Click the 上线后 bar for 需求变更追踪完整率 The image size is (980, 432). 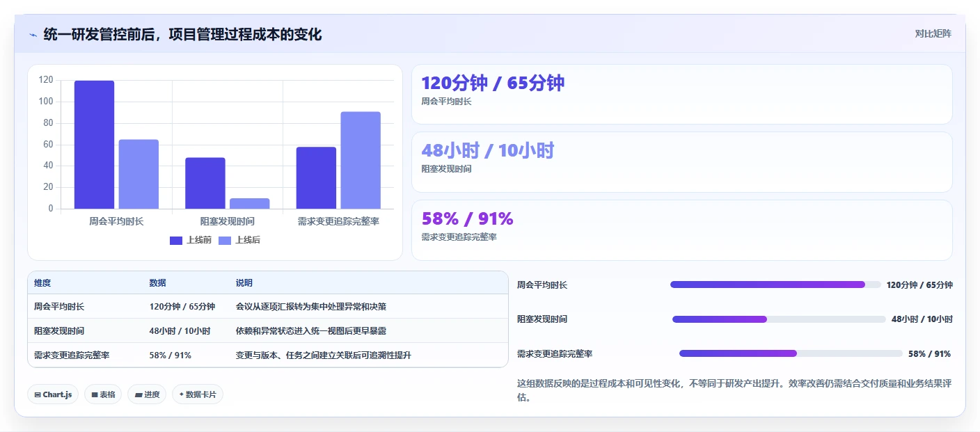[x=361, y=160]
